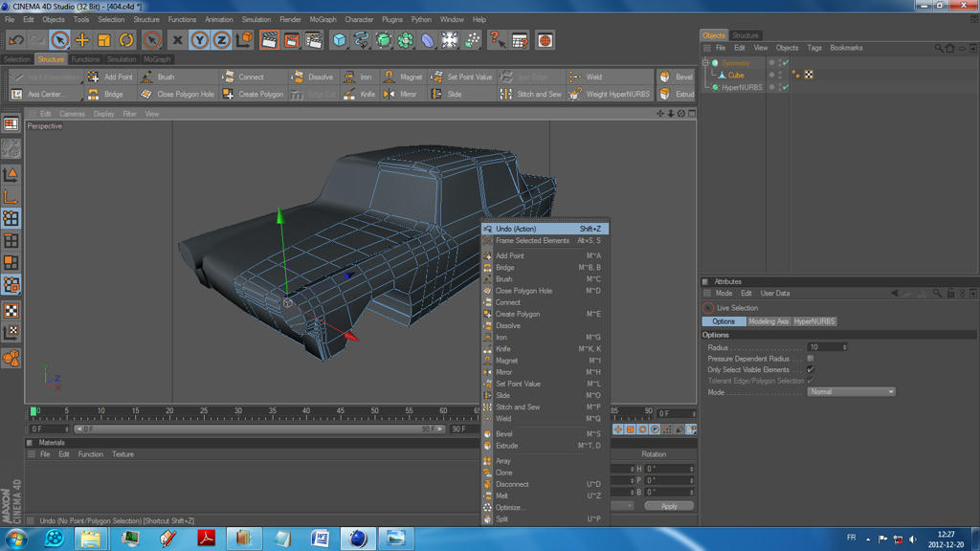Image resolution: width=980 pixels, height=551 pixels.
Task: Open Adobe Reader from the taskbar
Action: (x=206, y=538)
